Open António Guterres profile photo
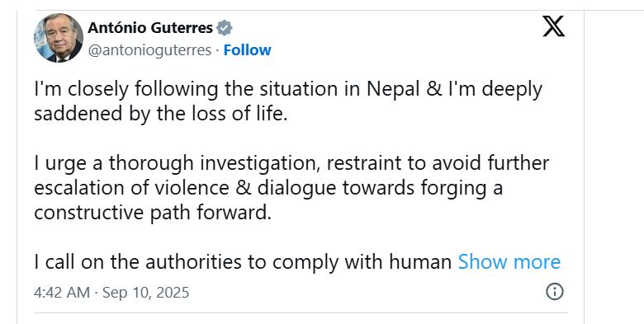The height and width of the screenshot is (324, 644). click(59, 38)
